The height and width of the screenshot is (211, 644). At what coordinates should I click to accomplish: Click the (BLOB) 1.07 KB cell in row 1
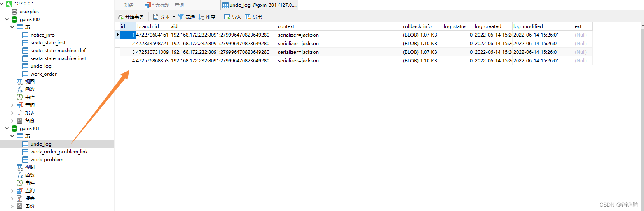tap(422, 35)
